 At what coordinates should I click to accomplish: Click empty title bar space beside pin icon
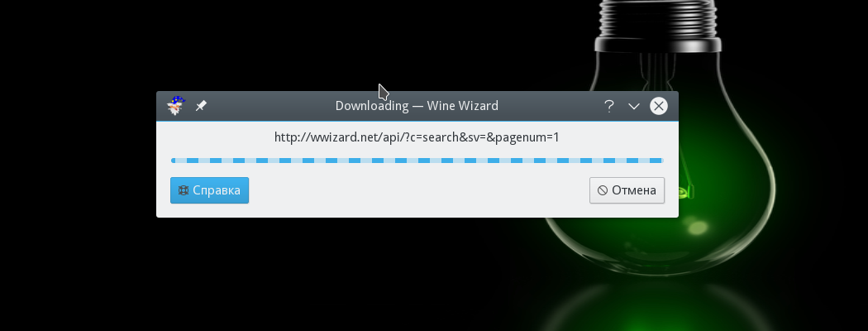click(265, 105)
